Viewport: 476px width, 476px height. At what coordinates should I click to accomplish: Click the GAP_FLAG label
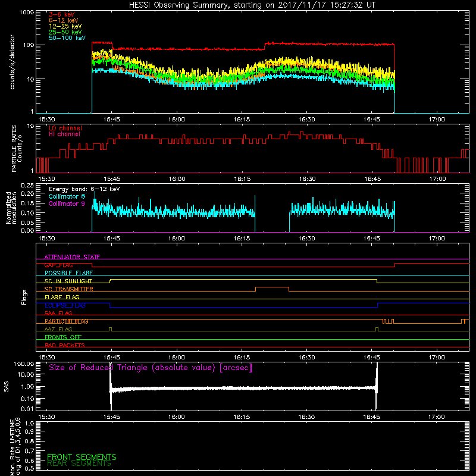click(x=58, y=265)
